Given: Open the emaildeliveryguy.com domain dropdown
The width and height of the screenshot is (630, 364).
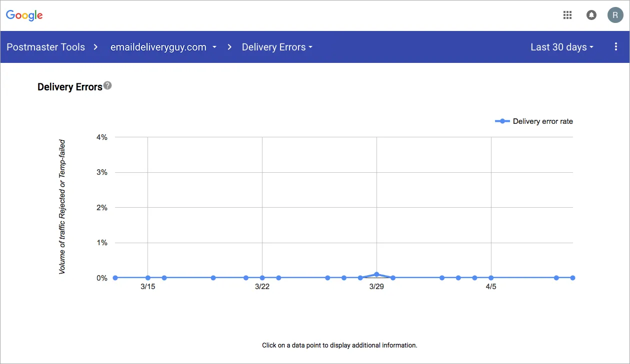Looking at the screenshot, I should tap(163, 47).
